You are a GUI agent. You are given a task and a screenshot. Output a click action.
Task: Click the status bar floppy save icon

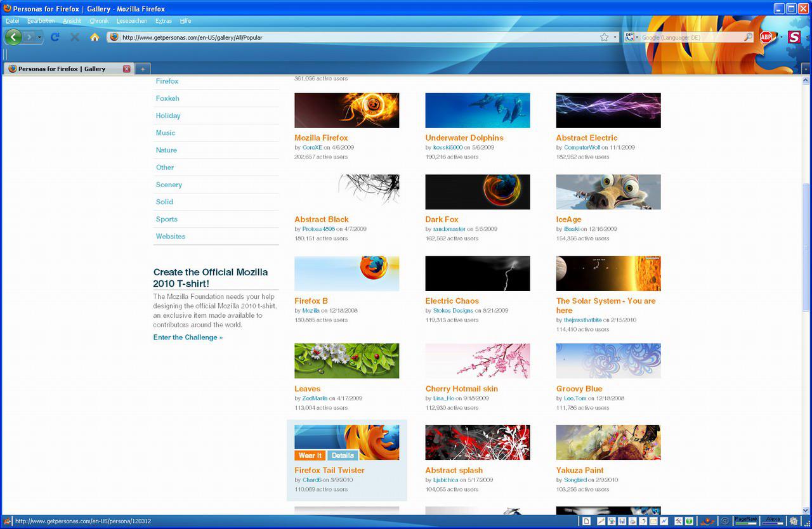point(622,521)
